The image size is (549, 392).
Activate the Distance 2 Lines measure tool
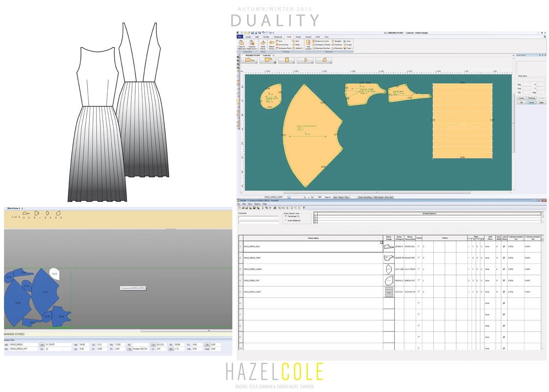321,41
